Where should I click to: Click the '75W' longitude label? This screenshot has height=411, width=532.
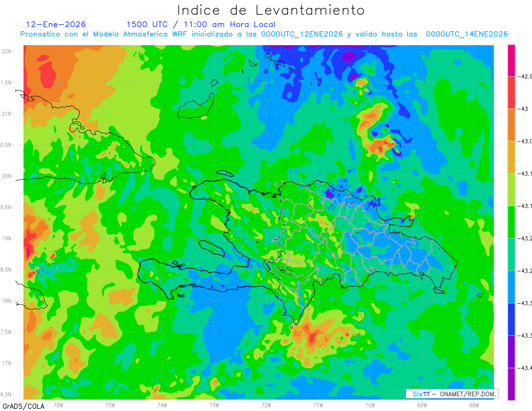pyautogui.click(x=110, y=405)
